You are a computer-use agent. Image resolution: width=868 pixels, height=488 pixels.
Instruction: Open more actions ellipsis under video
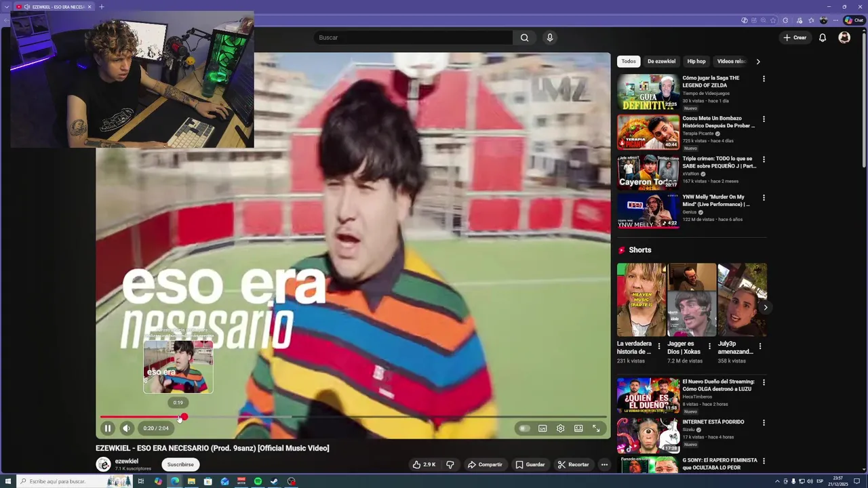coord(604,465)
